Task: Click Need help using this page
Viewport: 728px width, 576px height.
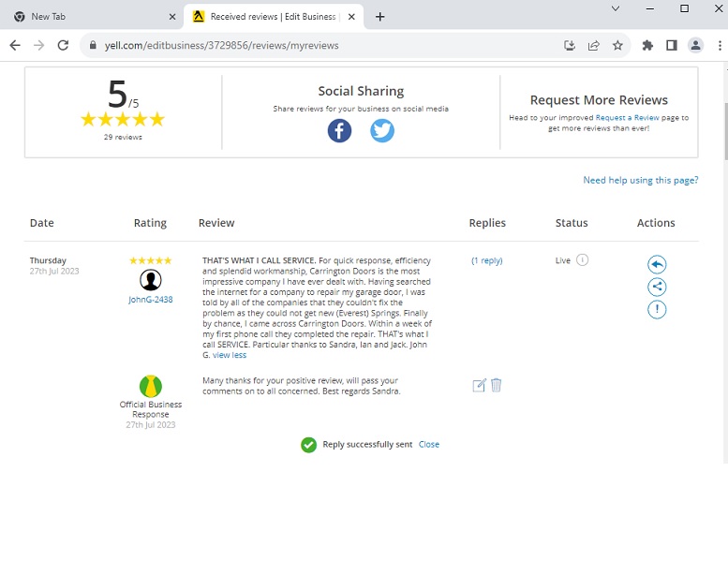Action: tap(641, 180)
